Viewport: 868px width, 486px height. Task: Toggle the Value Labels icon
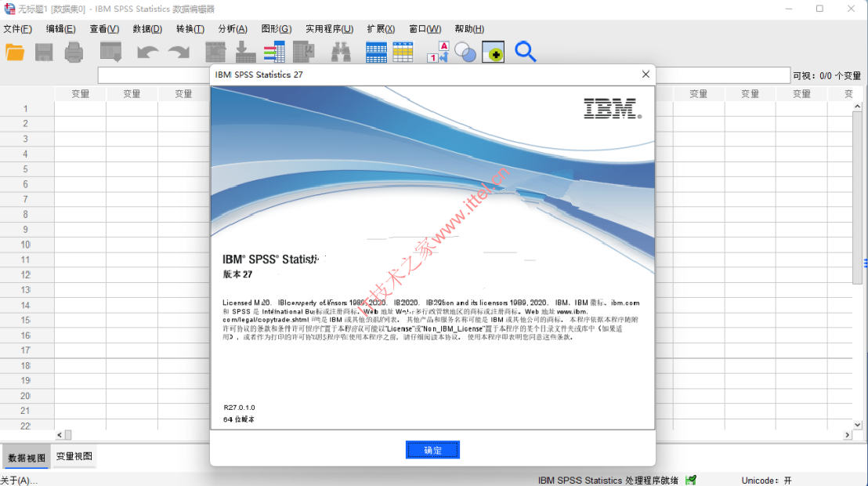click(437, 52)
